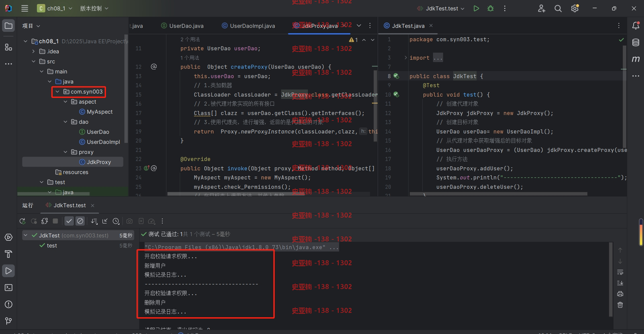
Task: Open the Maven tool window icon
Action: tap(636, 59)
